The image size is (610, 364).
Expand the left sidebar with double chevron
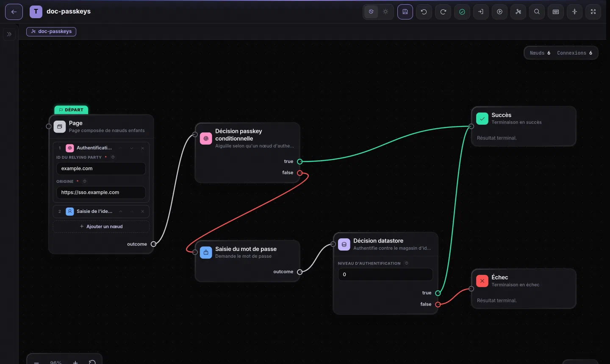pyautogui.click(x=9, y=34)
